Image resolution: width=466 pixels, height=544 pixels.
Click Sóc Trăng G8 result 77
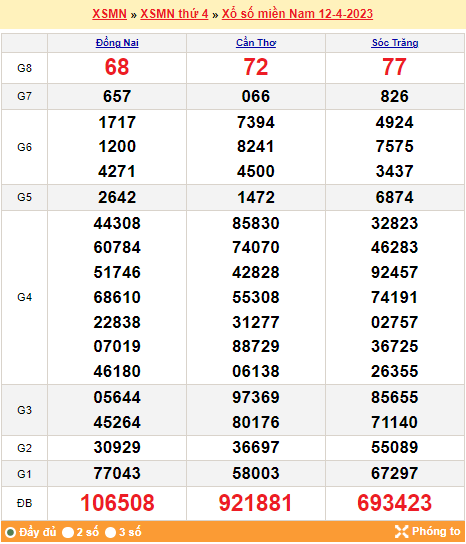395,67
